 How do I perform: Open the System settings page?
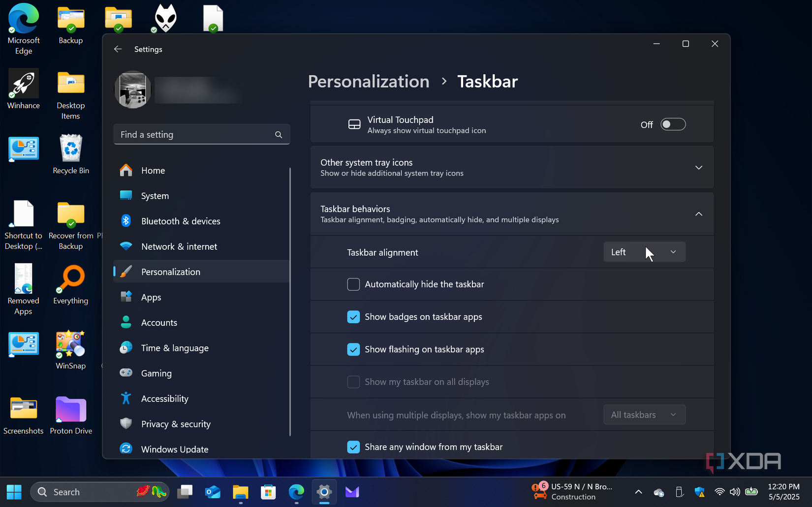click(201, 196)
